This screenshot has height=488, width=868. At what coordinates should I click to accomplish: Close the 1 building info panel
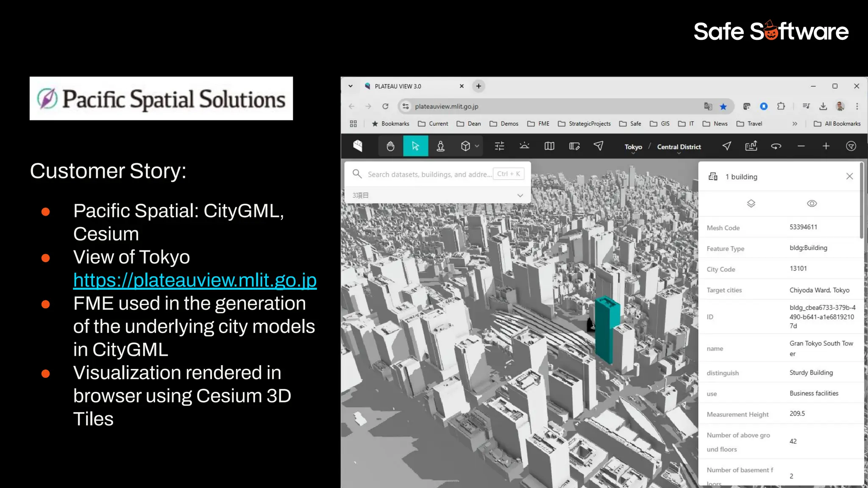[849, 176]
